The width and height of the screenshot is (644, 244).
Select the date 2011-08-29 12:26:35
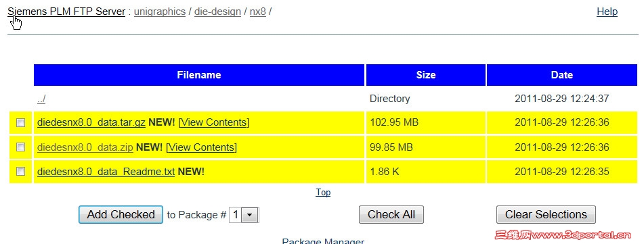click(561, 172)
